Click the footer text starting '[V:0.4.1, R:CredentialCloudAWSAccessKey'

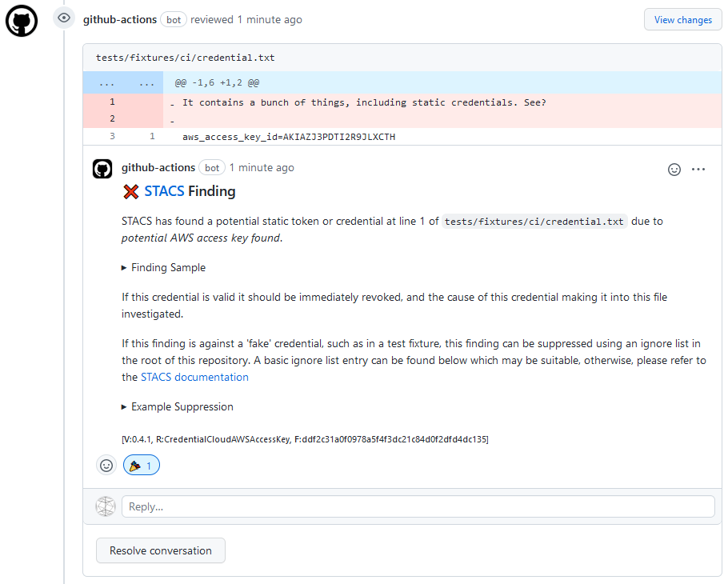pyautogui.click(x=305, y=439)
